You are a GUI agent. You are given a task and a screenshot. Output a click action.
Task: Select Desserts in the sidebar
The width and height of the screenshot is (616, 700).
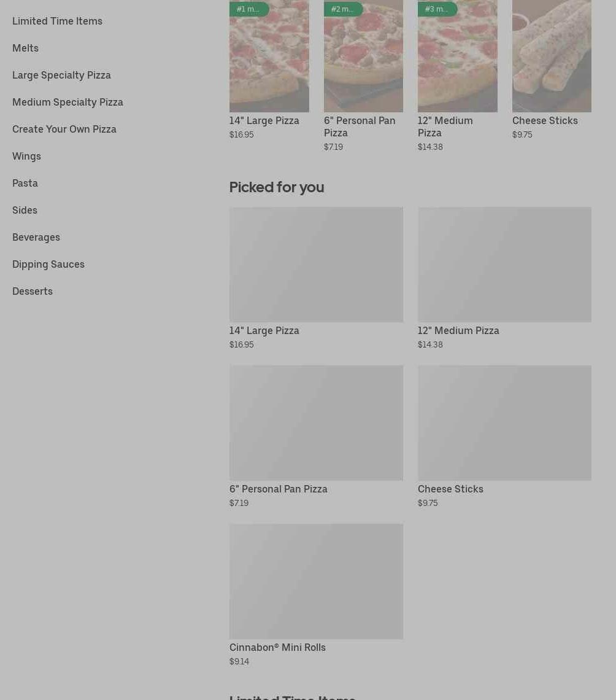pyautogui.click(x=33, y=291)
